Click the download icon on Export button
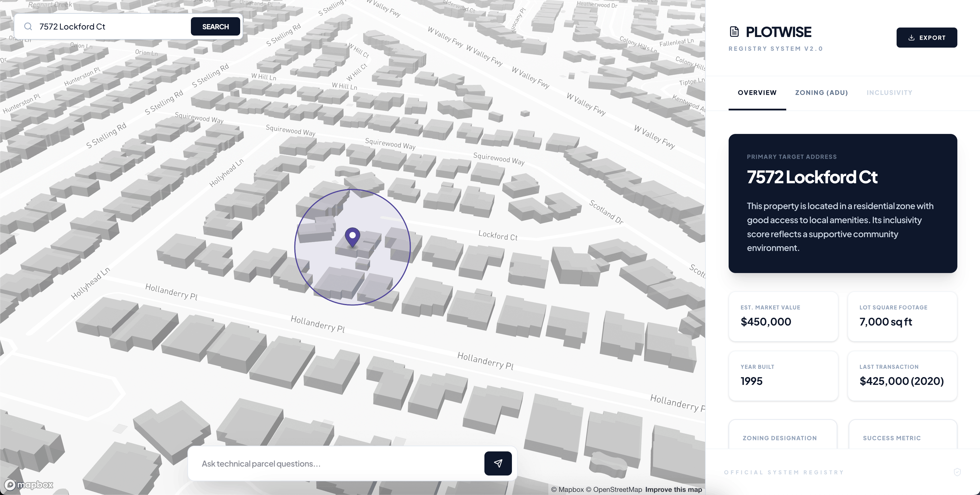The height and width of the screenshot is (495, 980). [x=911, y=38]
